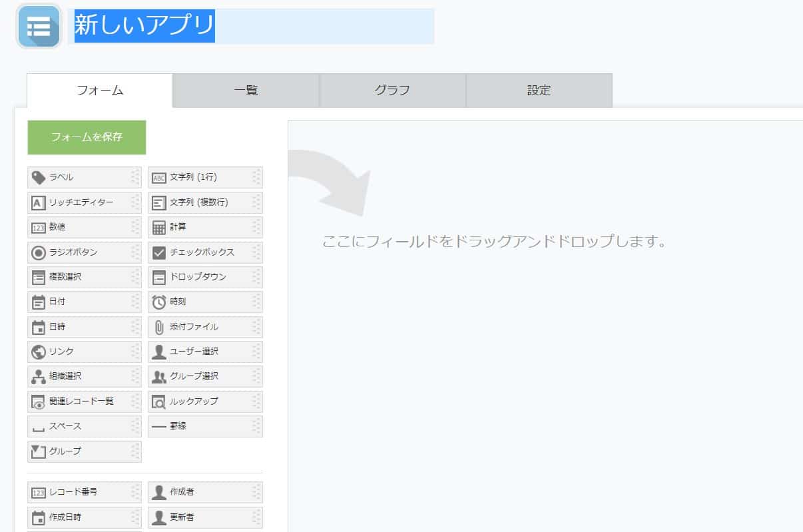Click the 時刻 clock icon
The height and width of the screenshot is (532, 803).
(x=159, y=302)
